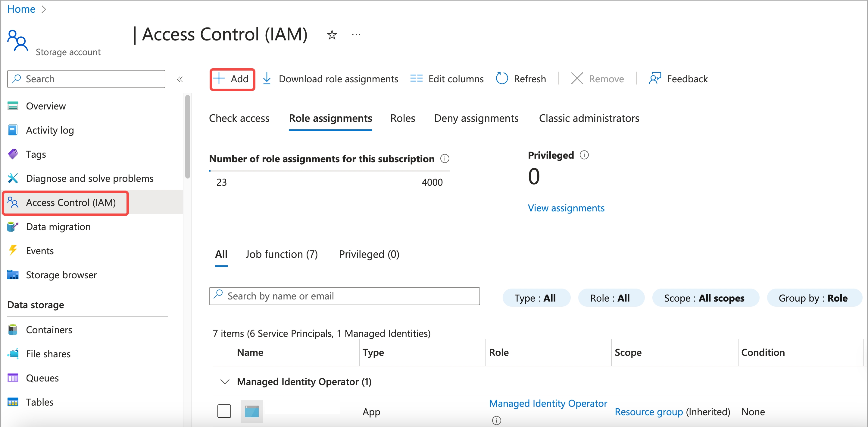The image size is (868, 427).
Task: Click the Add button
Action: tap(231, 79)
